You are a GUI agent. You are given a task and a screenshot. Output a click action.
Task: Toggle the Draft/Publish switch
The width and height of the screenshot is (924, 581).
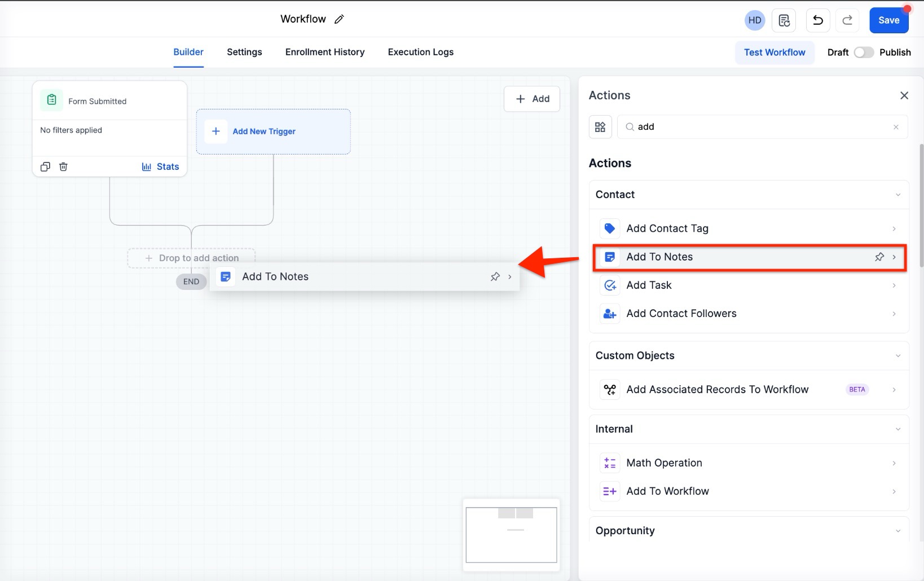point(864,52)
